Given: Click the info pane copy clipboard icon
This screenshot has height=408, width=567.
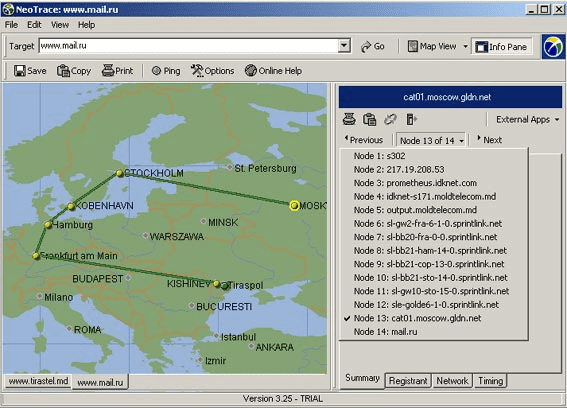Looking at the screenshot, I should (370, 119).
